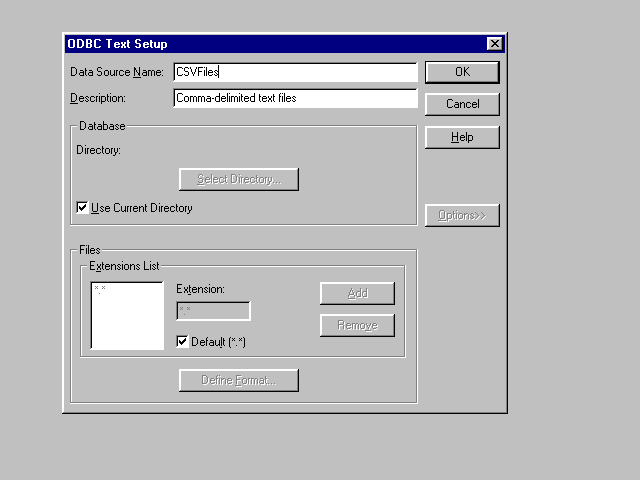Screen dimensions: 640x480
Task: Click the Select Directory... button
Action: coord(239,180)
